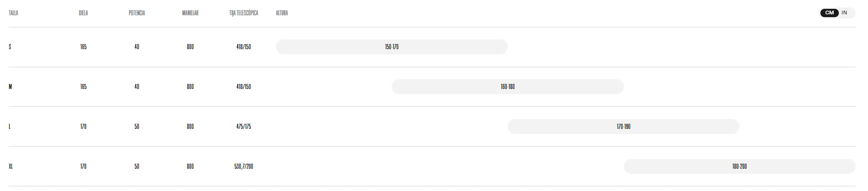Select size XL row label
868x191 pixels.
click(11, 166)
